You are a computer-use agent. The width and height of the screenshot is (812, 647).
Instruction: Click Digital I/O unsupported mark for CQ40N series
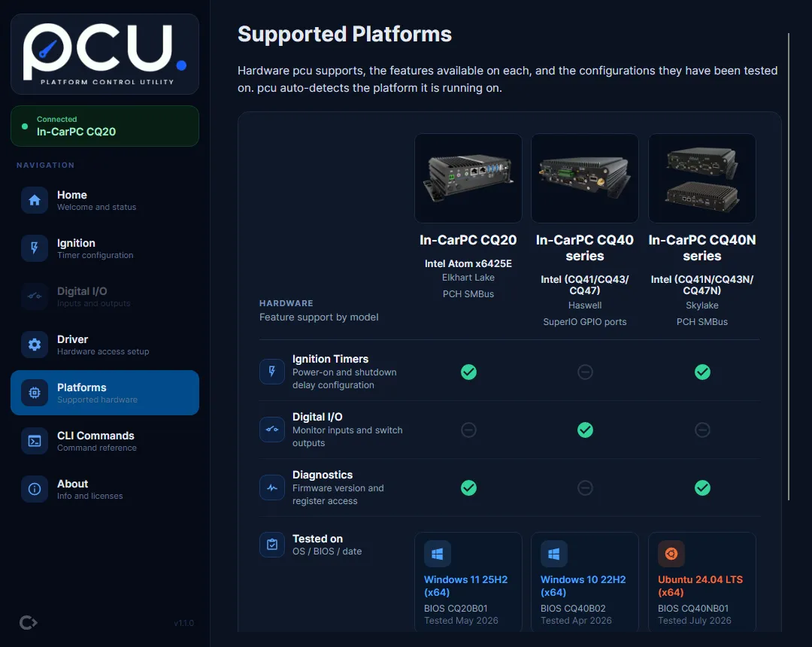(x=702, y=430)
